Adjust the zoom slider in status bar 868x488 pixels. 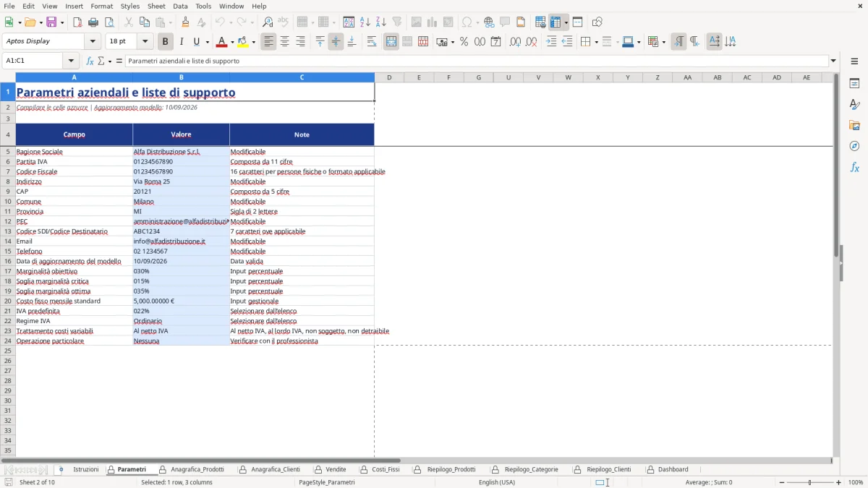coord(809,482)
